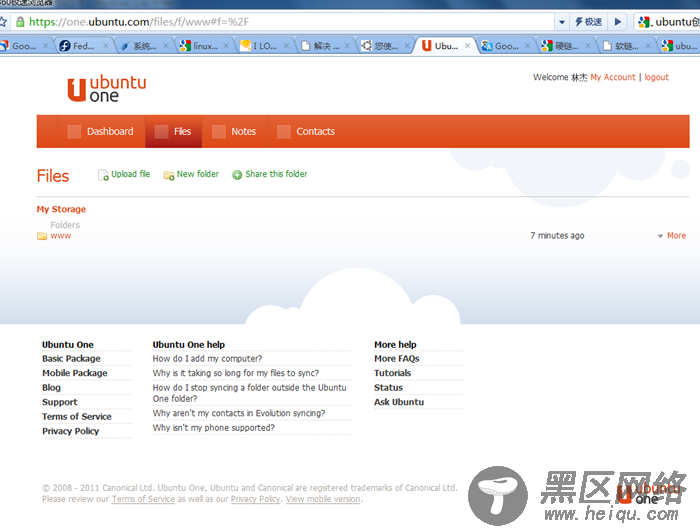This screenshot has height=531, width=700.
Task: Click the Upload file page icon
Action: coord(103,175)
